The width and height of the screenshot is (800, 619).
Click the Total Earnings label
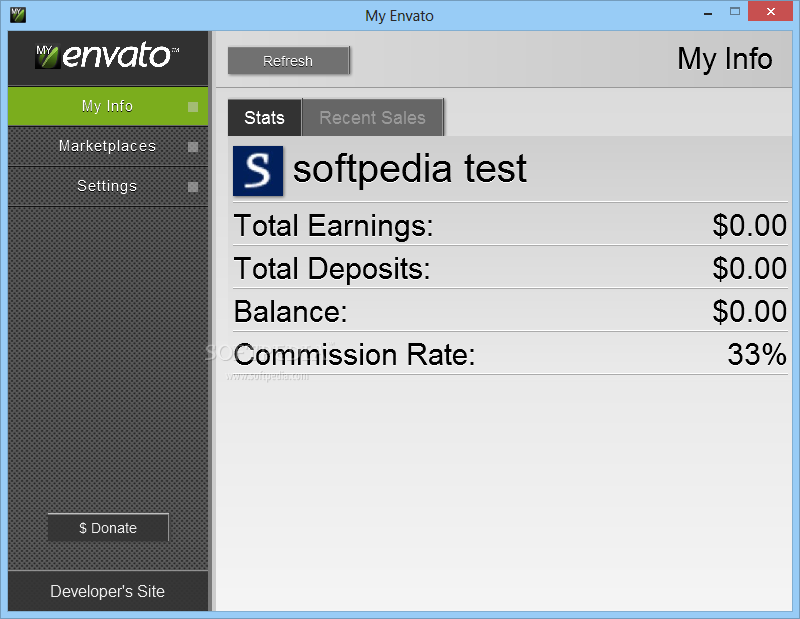tap(333, 226)
